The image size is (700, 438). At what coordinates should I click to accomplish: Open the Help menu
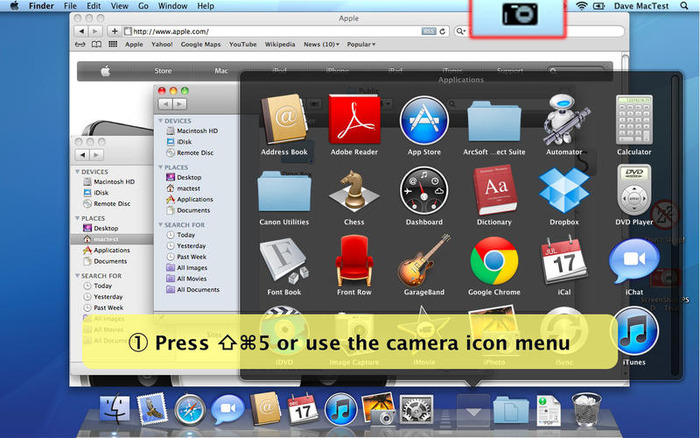click(x=205, y=6)
